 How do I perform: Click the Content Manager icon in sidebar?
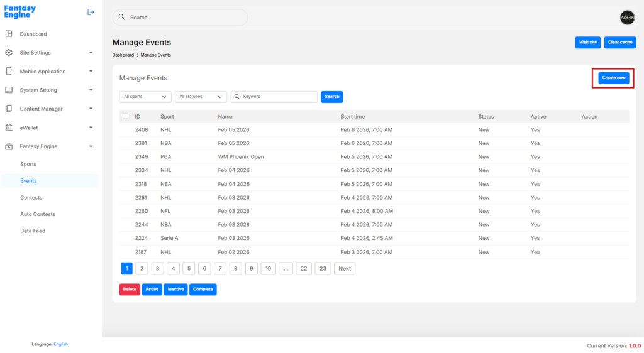tap(9, 109)
